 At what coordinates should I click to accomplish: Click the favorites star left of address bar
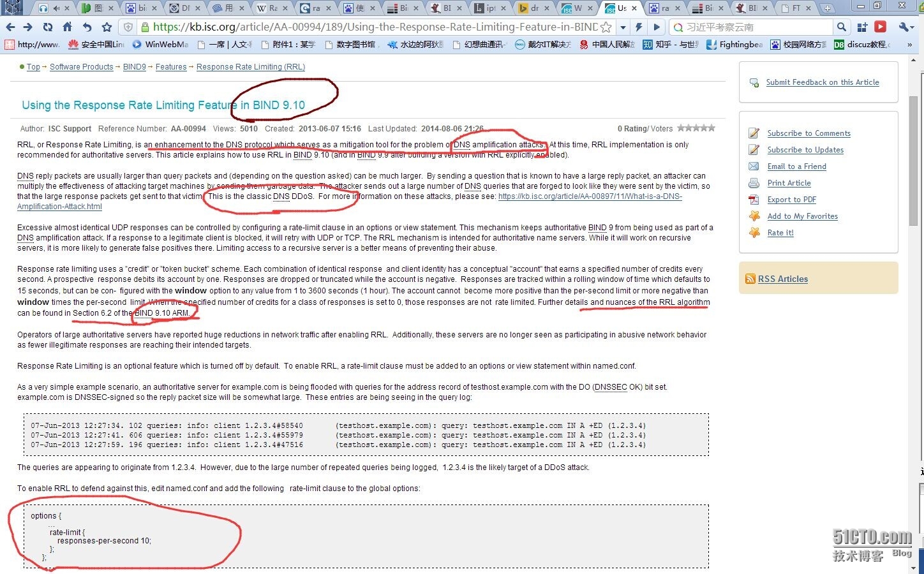(x=107, y=27)
